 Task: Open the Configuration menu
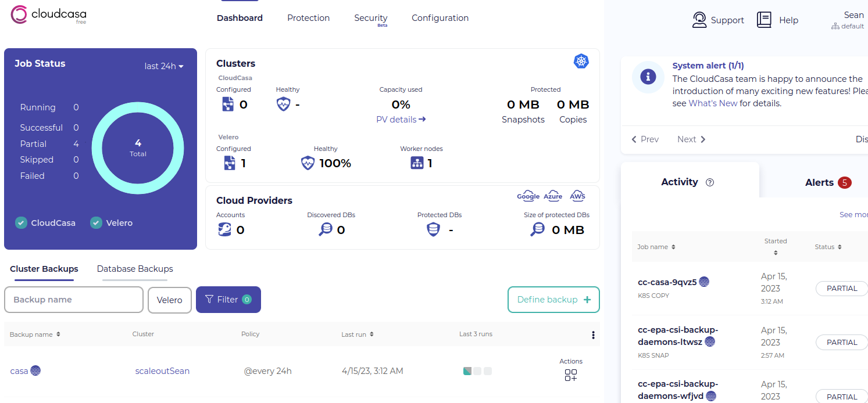pos(440,18)
